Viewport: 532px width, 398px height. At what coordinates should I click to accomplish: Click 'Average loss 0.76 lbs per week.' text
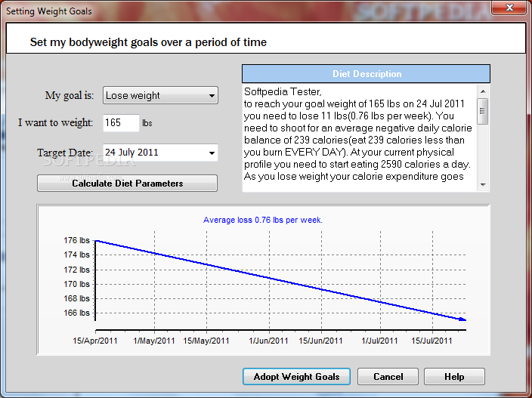click(263, 220)
